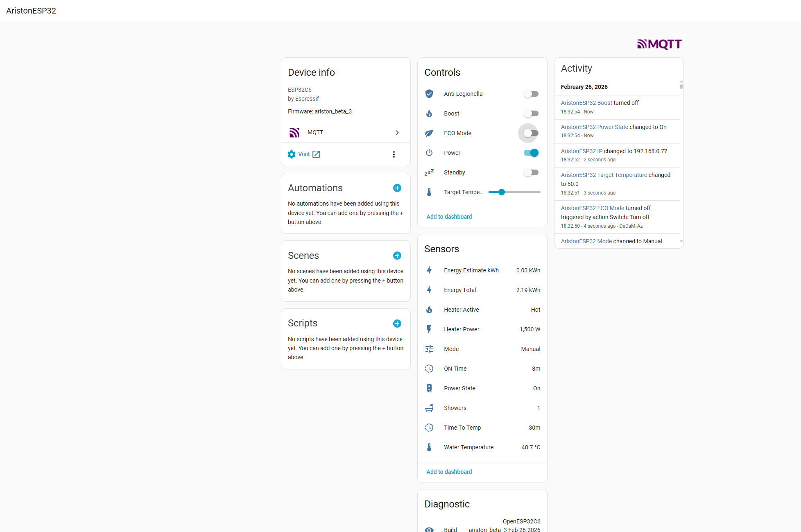
Task: Click the MQTT logo at top right
Action: [x=659, y=44]
